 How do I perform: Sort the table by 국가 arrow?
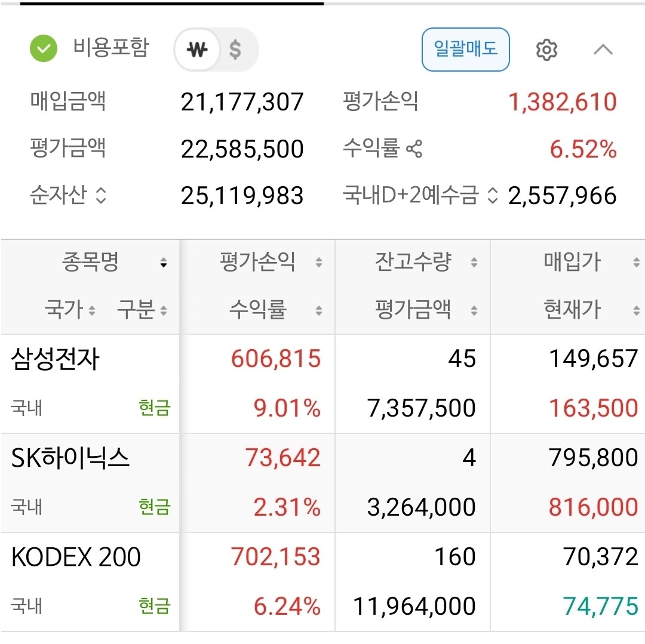click(x=92, y=311)
